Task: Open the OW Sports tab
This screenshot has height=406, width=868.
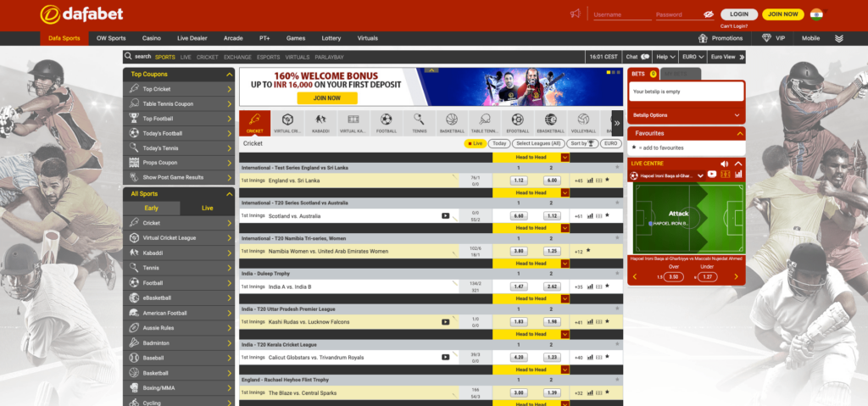Action: click(111, 38)
